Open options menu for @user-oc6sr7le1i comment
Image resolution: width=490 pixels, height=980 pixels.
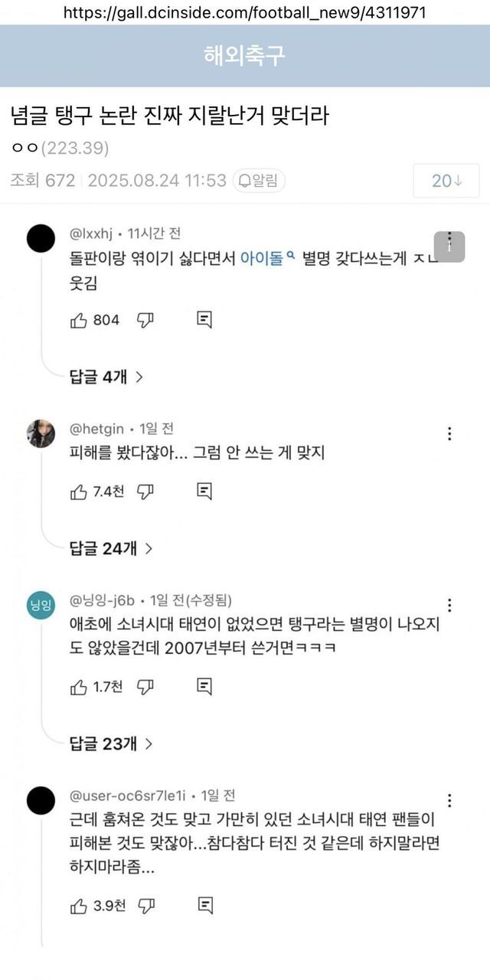(x=449, y=801)
